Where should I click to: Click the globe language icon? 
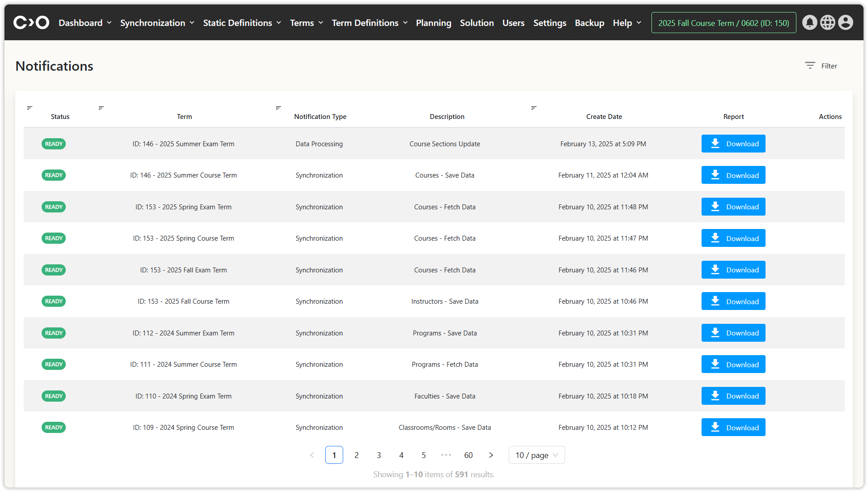[x=827, y=22]
